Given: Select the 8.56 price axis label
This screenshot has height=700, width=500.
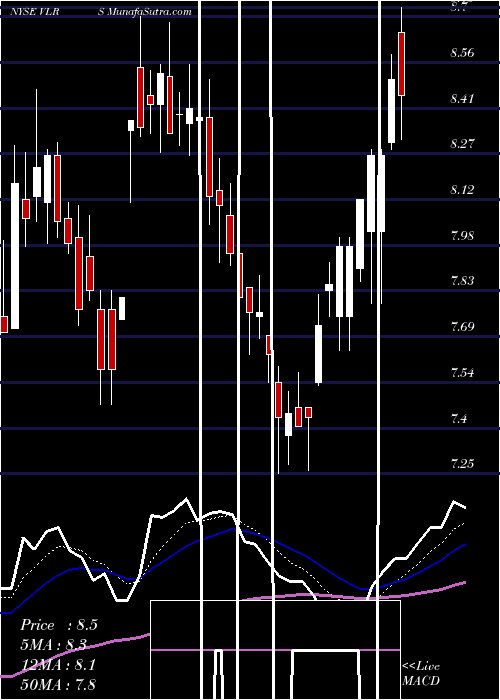Looking at the screenshot, I should click(x=462, y=53).
